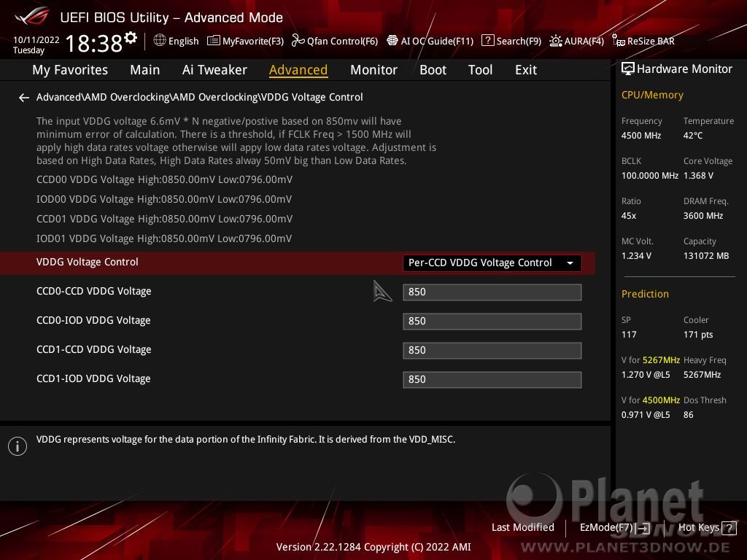Viewport: 747px width, 560px height.
Task: Click the Prediction section heading
Action: click(x=645, y=294)
